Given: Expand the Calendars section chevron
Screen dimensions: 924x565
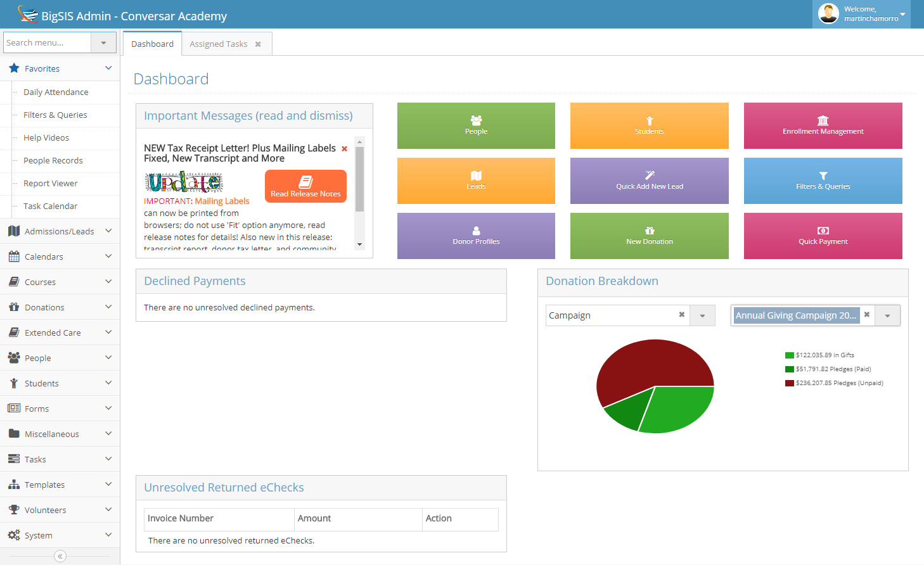Looking at the screenshot, I should pyautogui.click(x=108, y=257).
